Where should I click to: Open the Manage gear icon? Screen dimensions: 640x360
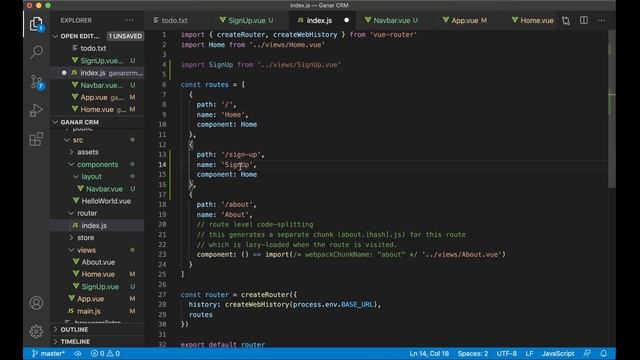(36, 331)
